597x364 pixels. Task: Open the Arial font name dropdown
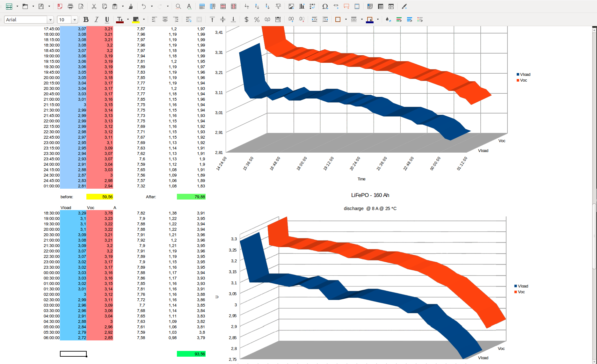pos(50,20)
